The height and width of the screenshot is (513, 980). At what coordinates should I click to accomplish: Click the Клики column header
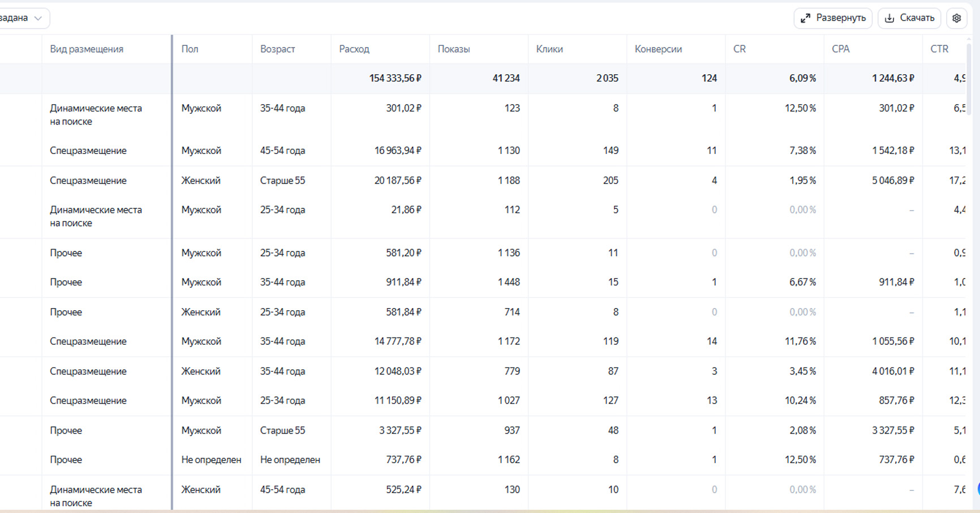549,49
